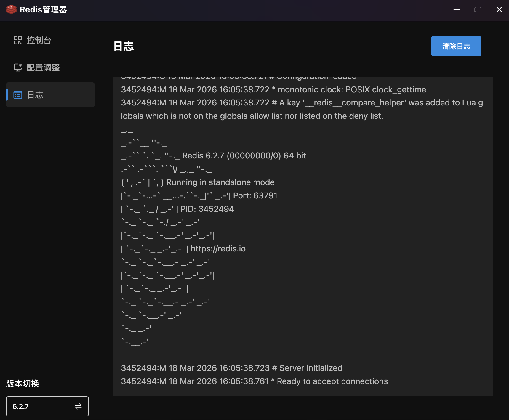Click the 'Server initialized' log line

[x=232, y=368]
